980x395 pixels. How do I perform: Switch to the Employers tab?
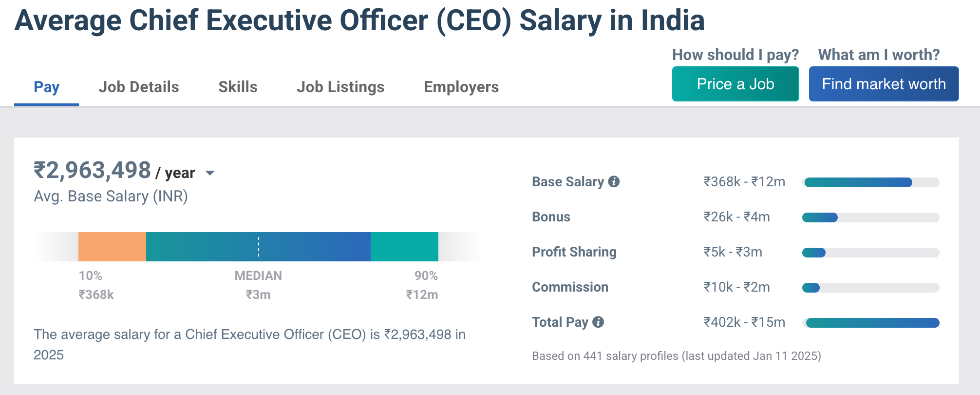pyautogui.click(x=461, y=87)
